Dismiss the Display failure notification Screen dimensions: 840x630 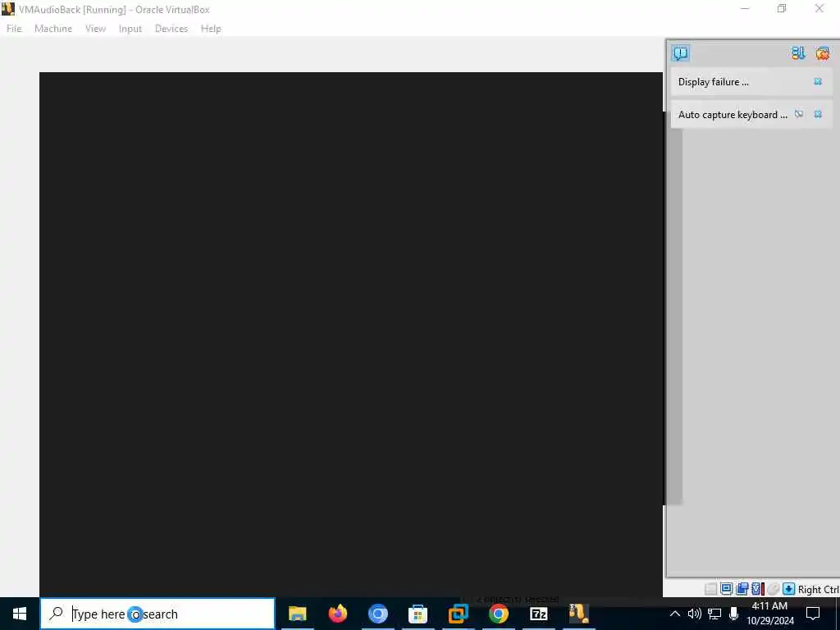pos(818,81)
